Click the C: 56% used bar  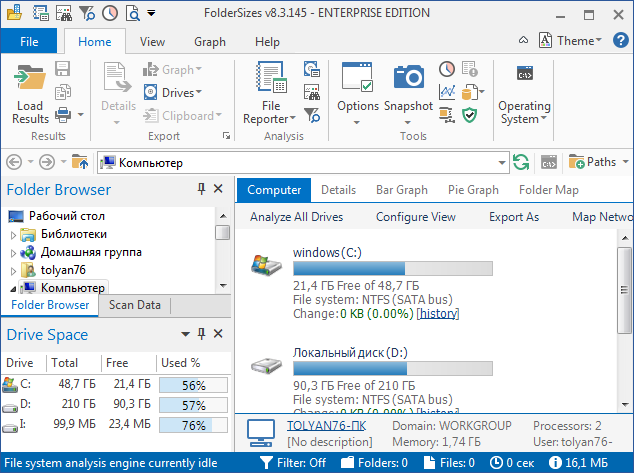pos(193,385)
